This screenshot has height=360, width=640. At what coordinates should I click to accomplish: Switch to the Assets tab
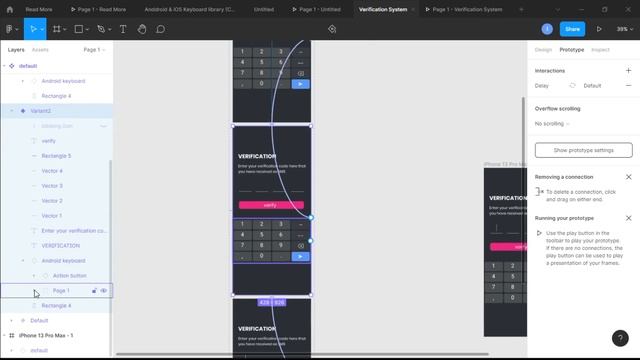tap(40, 50)
